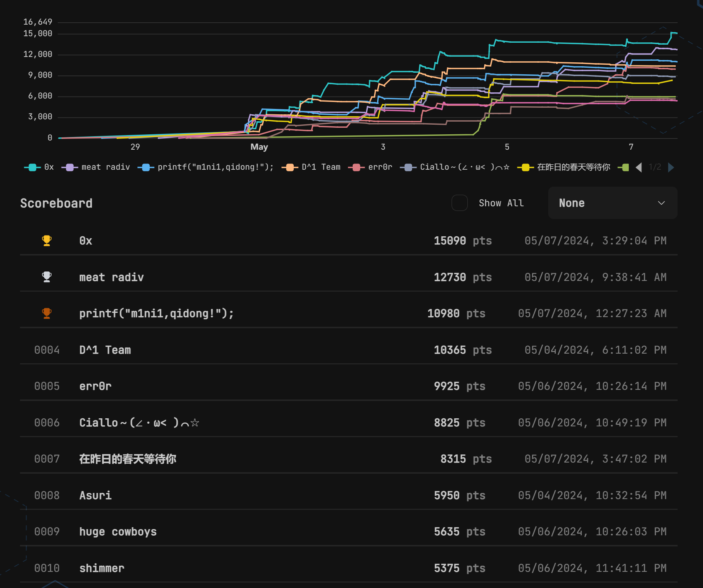Click rank number 0008
This screenshot has width=703, height=588.
(47, 495)
